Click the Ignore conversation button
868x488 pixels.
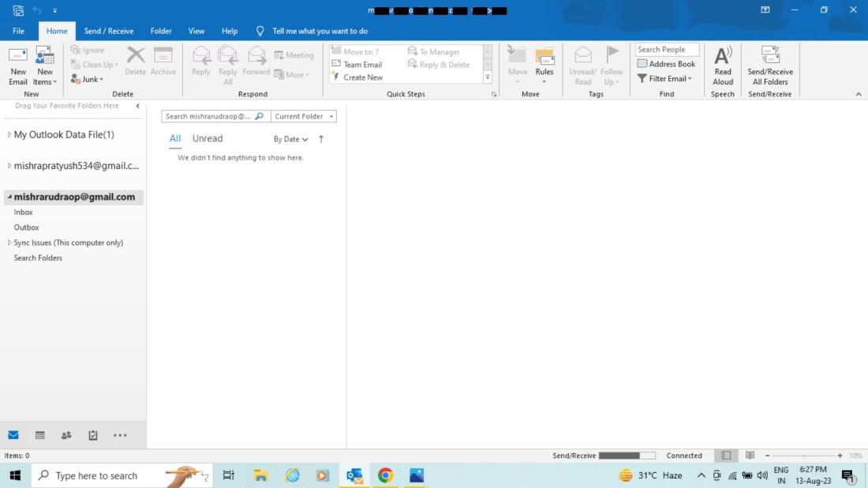88,50
